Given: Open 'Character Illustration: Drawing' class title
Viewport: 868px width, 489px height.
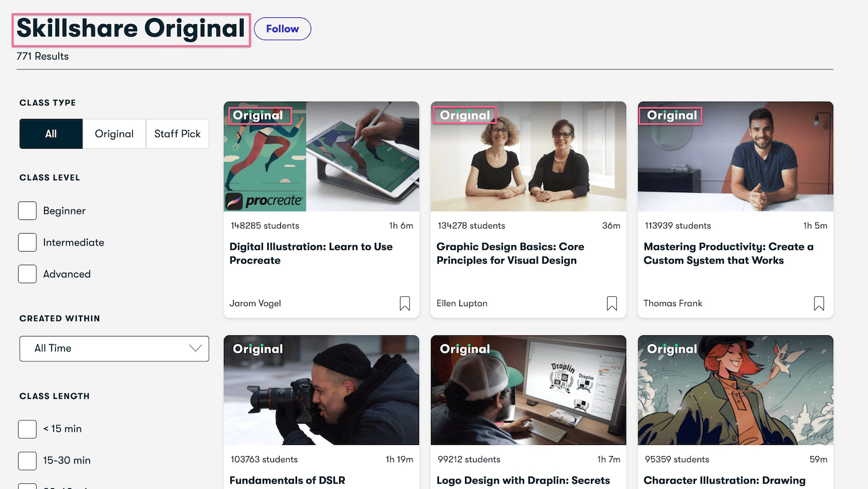Looking at the screenshot, I should tap(725, 480).
